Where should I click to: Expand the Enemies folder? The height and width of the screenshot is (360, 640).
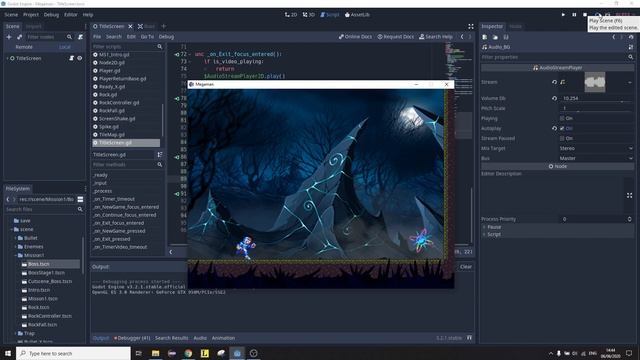pyautogui.click(x=16, y=247)
